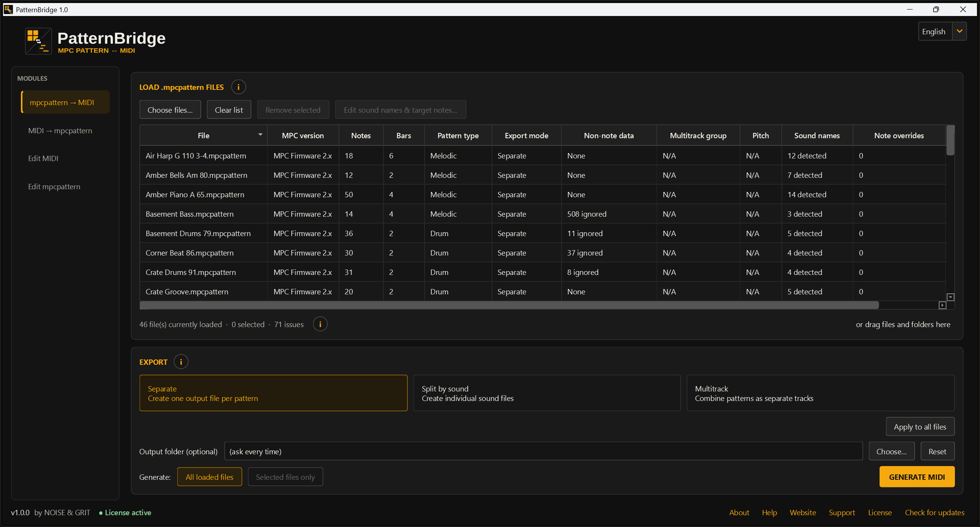Click the PatternBridge logo icon
Image resolution: width=980 pixels, height=527 pixels.
coord(38,41)
